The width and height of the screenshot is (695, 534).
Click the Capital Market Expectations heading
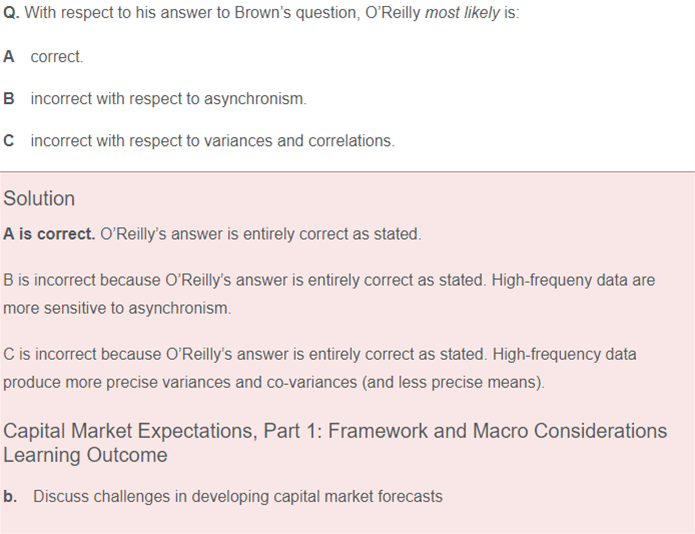[335, 431]
